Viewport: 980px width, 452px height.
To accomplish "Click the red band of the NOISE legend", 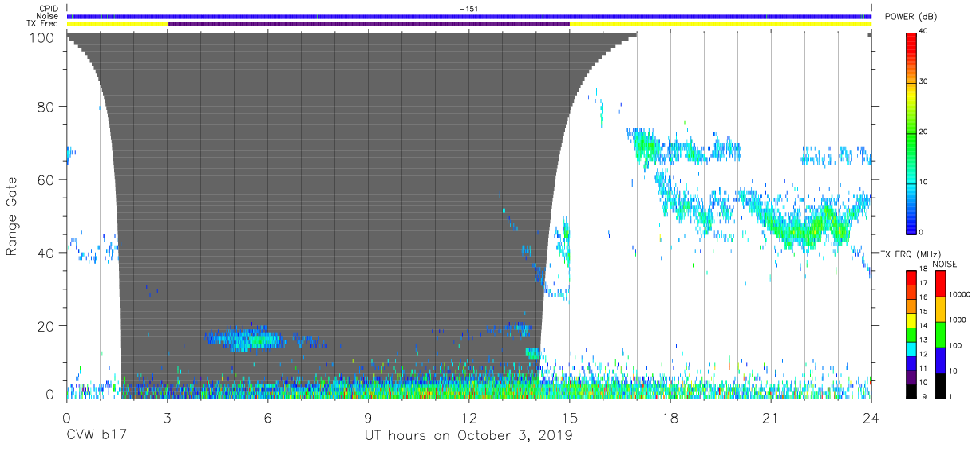I will pyautogui.click(x=941, y=284).
